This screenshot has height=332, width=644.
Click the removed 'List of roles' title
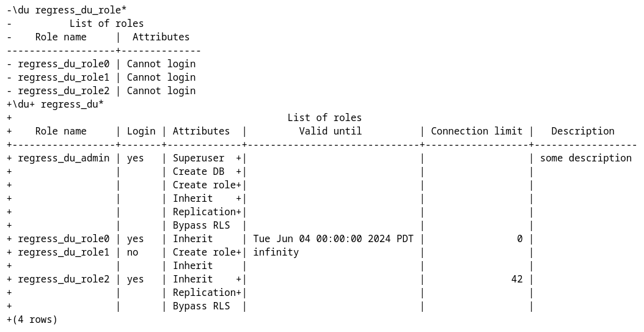106,23
